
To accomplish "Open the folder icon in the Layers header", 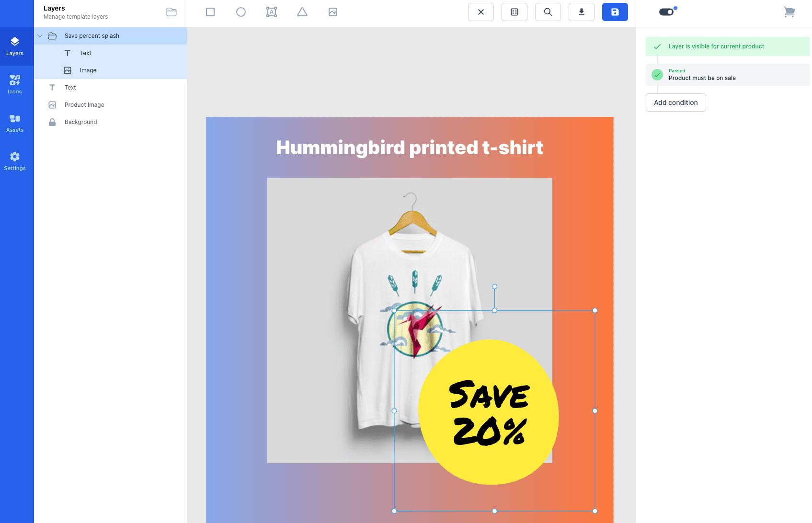I will [x=172, y=12].
